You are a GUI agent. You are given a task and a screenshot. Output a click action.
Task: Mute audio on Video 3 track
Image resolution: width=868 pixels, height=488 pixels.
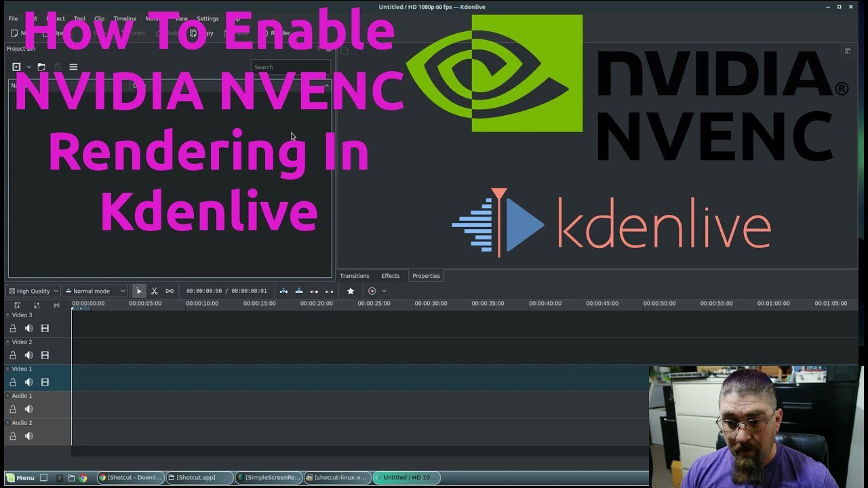tap(28, 328)
